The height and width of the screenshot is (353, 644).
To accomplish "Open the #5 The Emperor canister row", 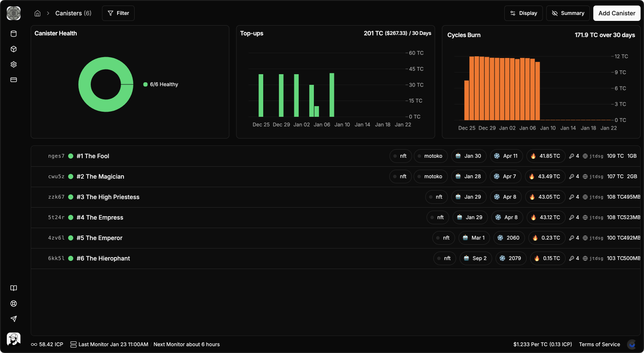I will (x=99, y=238).
